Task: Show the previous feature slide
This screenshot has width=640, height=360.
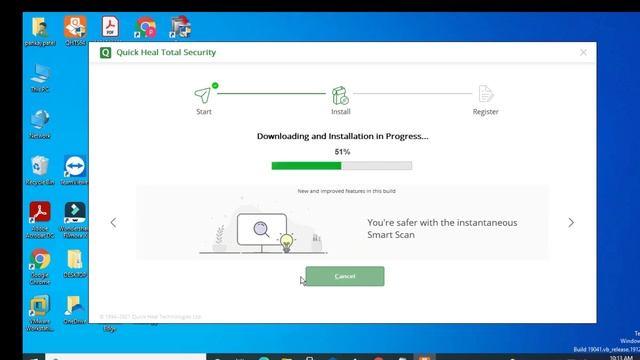Action: pyautogui.click(x=113, y=222)
